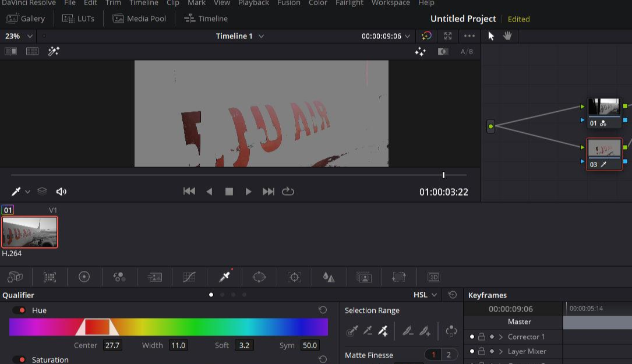
Task: Click the viewer scrubber playhead marker
Action: click(x=443, y=175)
